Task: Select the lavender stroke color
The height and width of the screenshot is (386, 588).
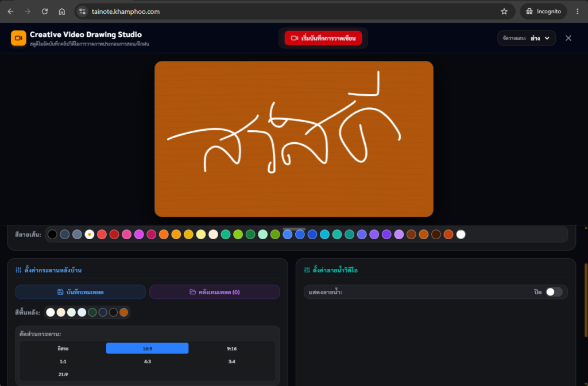Action: (399, 235)
